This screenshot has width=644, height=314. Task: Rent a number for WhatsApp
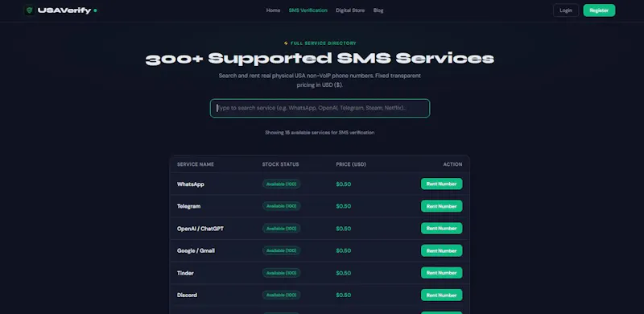pyautogui.click(x=441, y=184)
